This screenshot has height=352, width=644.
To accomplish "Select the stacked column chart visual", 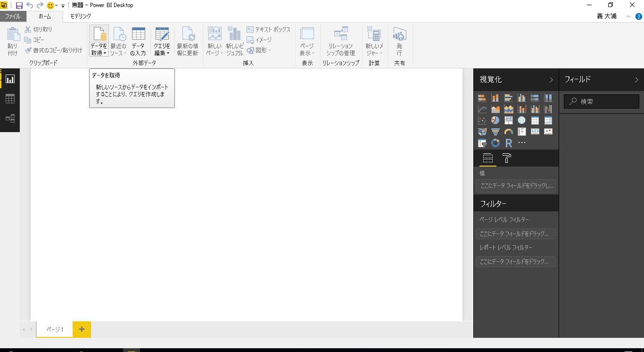I will (x=495, y=98).
